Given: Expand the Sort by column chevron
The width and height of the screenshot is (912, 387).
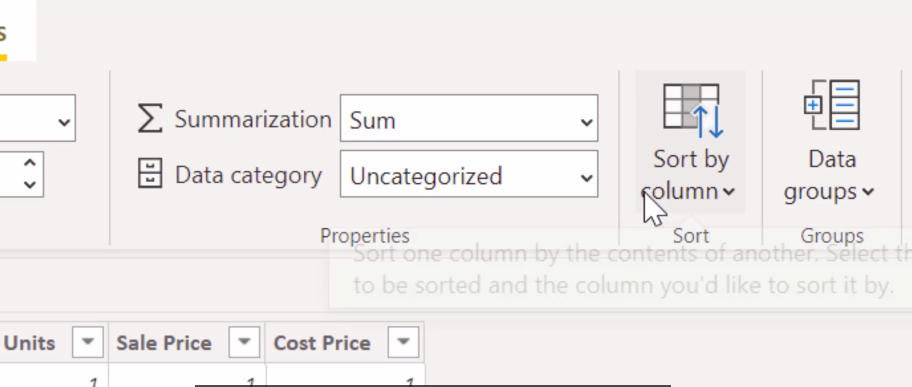Looking at the screenshot, I should tap(729, 192).
